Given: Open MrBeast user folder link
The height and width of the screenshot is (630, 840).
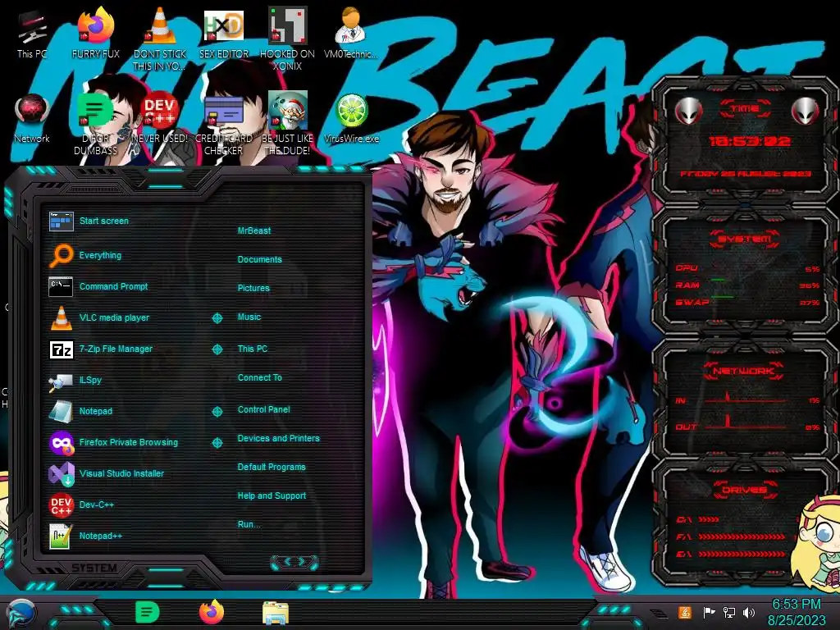Looking at the screenshot, I should [254, 231].
